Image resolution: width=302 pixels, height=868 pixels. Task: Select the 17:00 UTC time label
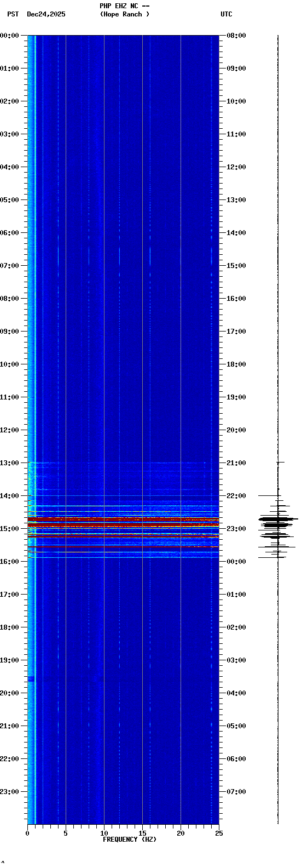[x=236, y=332]
